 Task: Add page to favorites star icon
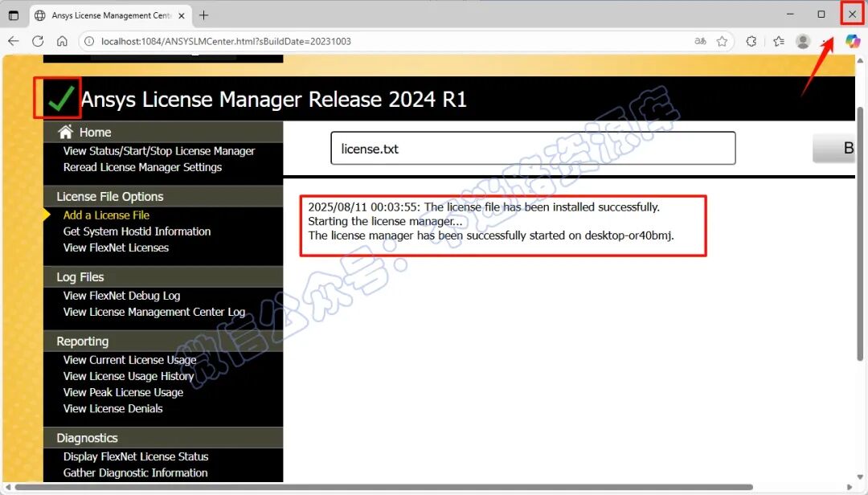722,41
